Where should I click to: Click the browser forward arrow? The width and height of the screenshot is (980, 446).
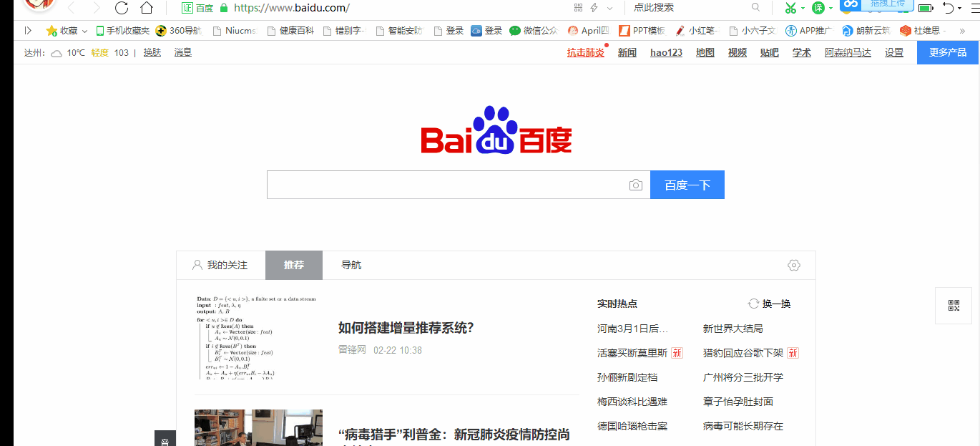[96, 8]
